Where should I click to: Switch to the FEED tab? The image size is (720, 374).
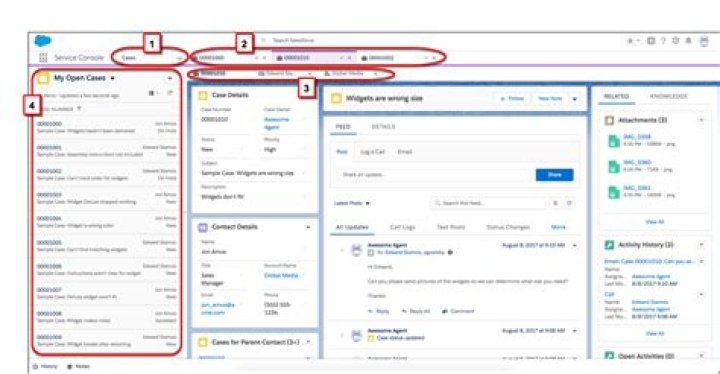[343, 127]
